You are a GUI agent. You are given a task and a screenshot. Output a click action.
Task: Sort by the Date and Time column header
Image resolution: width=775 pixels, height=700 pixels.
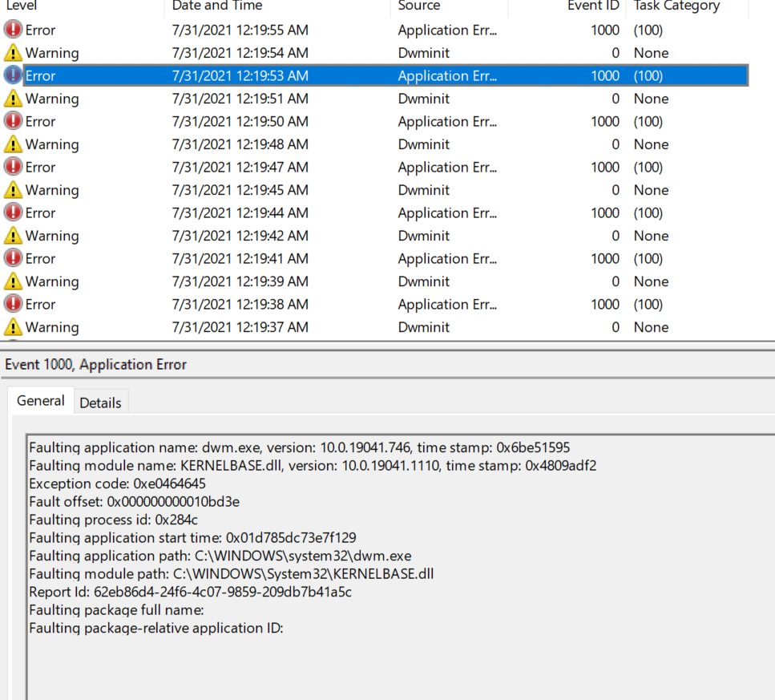(x=216, y=6)
